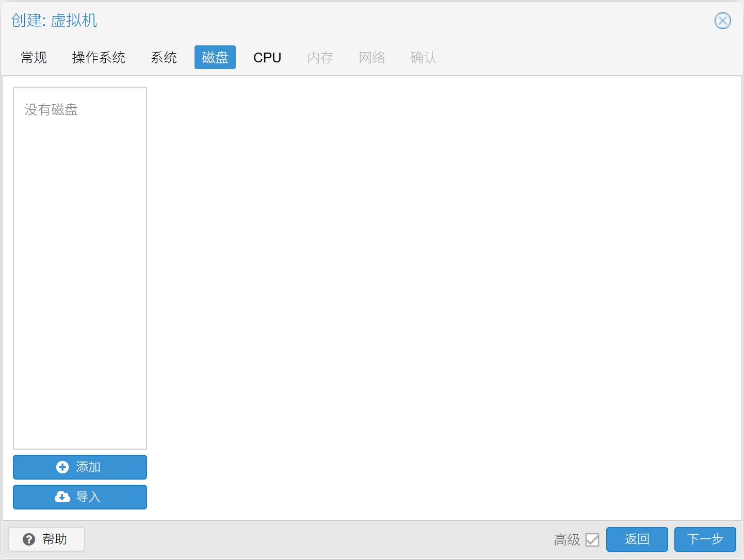Switch to the 常规 tab
Image resolution: width=744 pixels, height=560 pixels.
point(34,57)
